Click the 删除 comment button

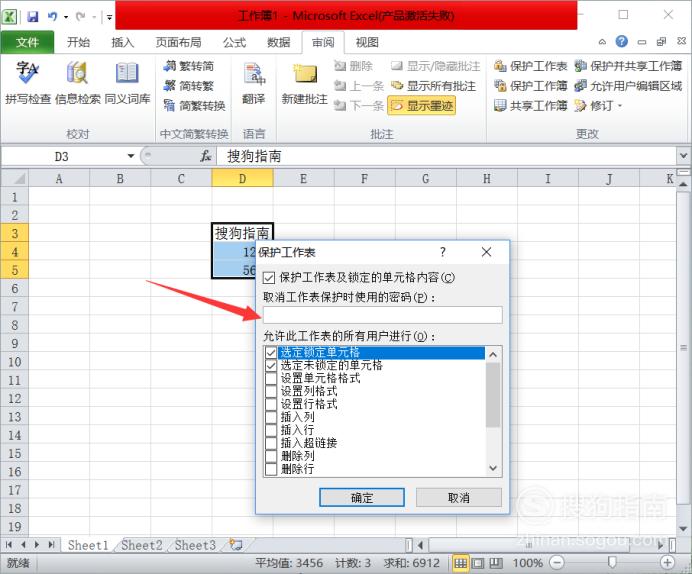[x=354, y=66]
